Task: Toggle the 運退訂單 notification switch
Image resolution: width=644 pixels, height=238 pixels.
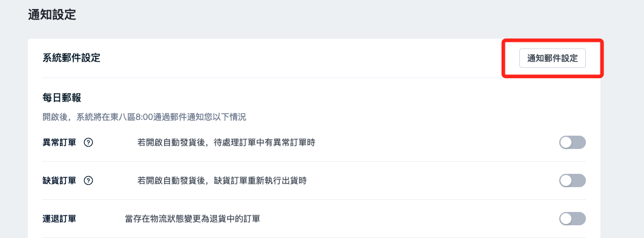Action: click(572, 219)
